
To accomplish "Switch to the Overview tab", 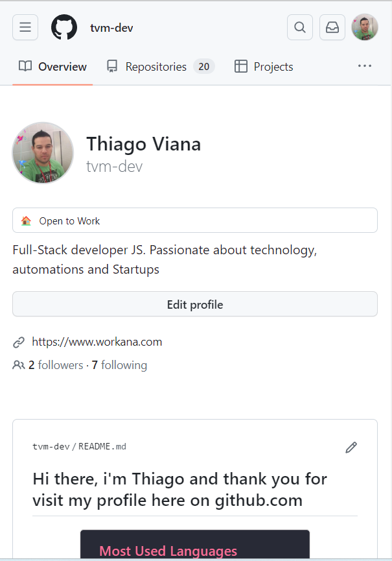I will point(53,67).
